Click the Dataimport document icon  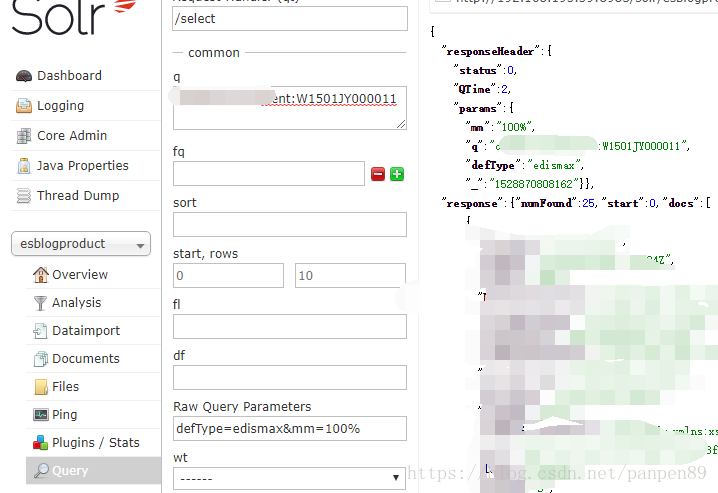click(41, 331)
